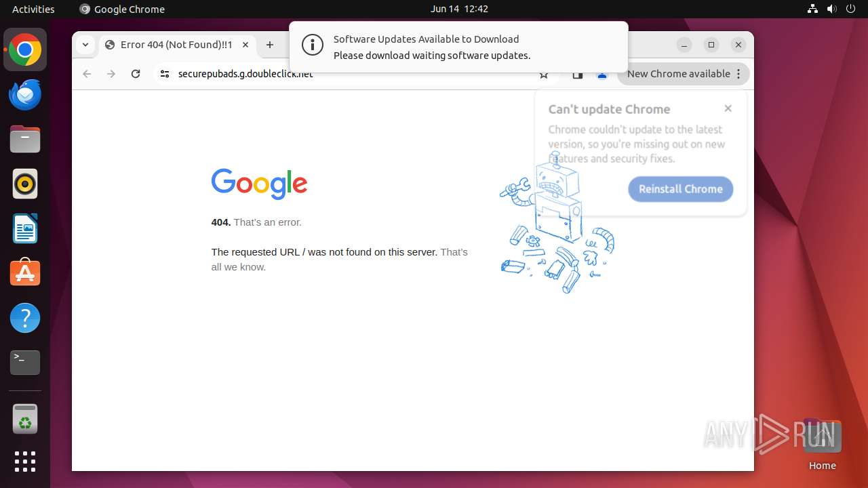Dismiss the Can't update Chrome popup

[x=728, y=108]
